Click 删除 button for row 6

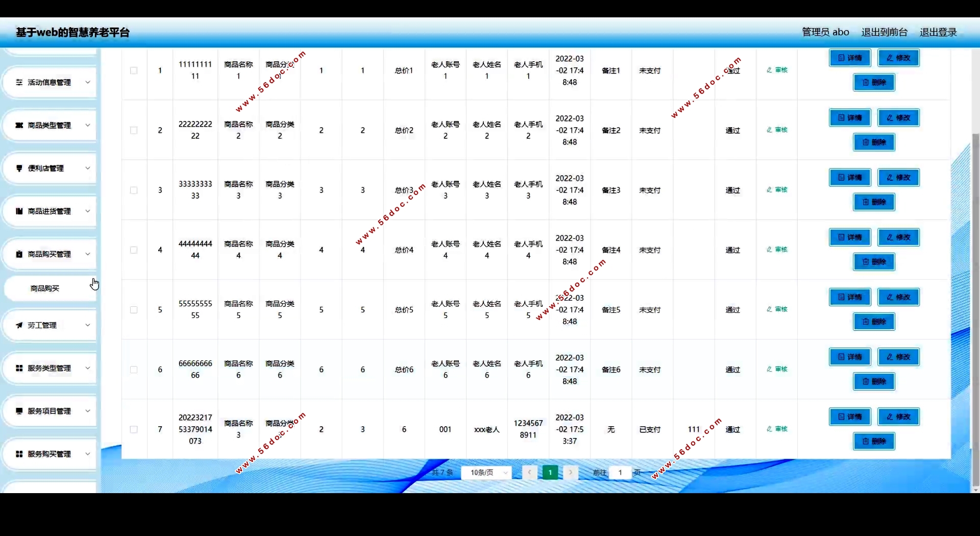coord(874,381)
